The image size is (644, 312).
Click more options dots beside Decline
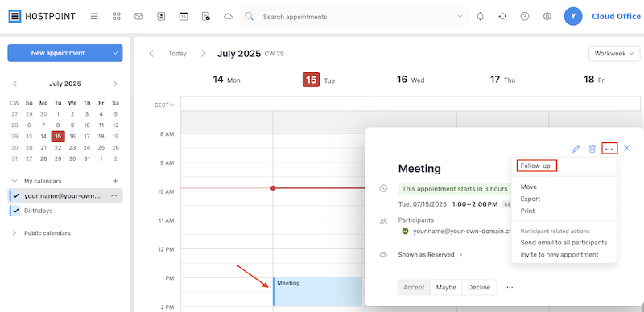[510, 287]
